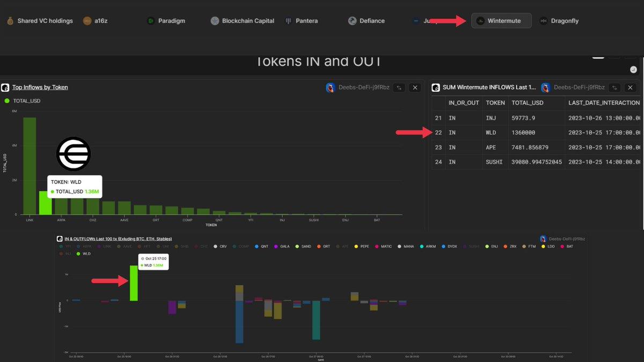Click the 39080.994752045 TOTAL_USD value
Viewport: 644px width, 362px height.
537,161
